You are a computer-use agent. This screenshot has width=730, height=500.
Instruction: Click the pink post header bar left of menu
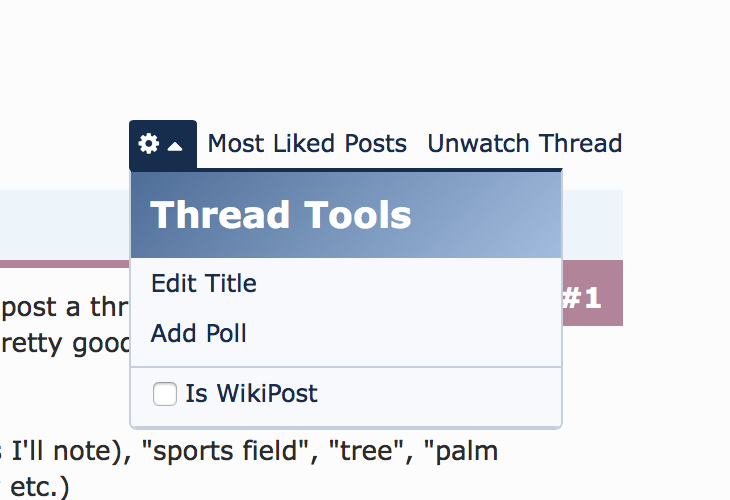coord(65,264)
